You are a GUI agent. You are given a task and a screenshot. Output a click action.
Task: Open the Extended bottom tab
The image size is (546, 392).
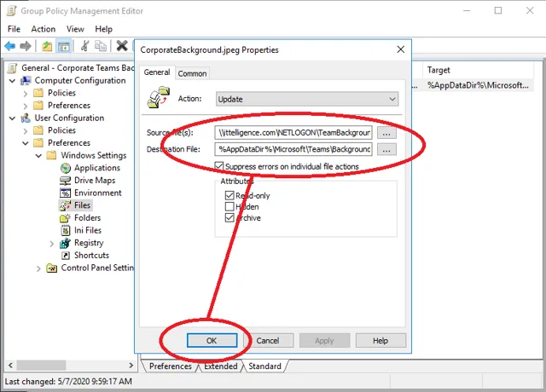[220, 366]
